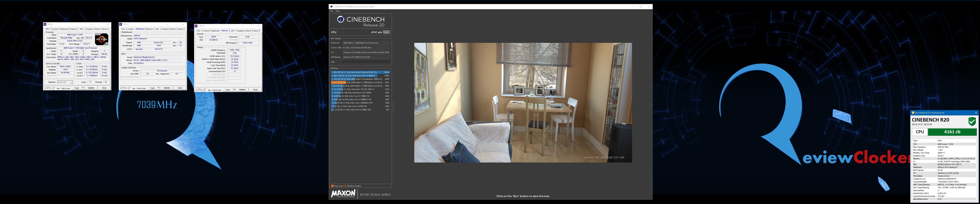Select ranking row AMD Ryzen Threadripper 1950X

pos(360,79)
